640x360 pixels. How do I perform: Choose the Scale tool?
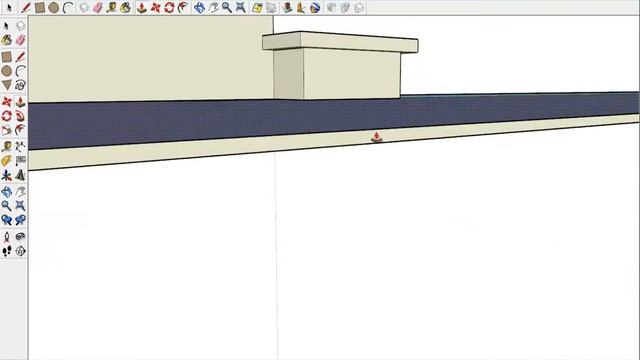[6, 130]
